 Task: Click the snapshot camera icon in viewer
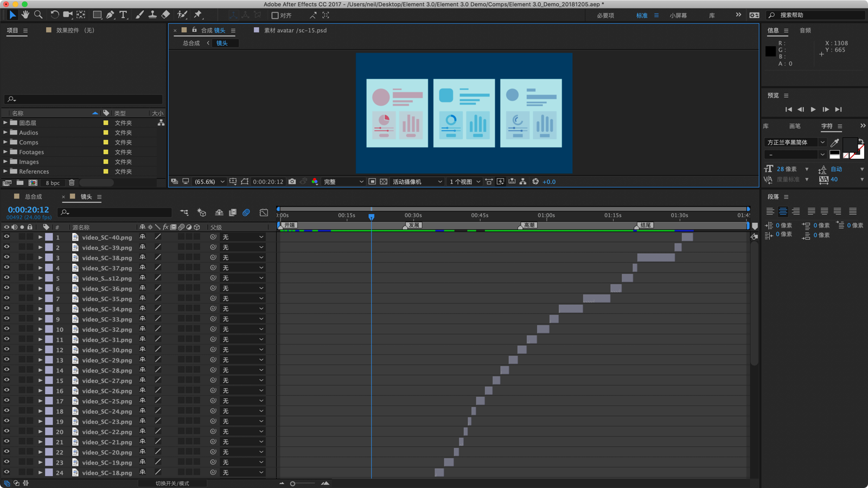pyautogui.click(x=292, y=182)
